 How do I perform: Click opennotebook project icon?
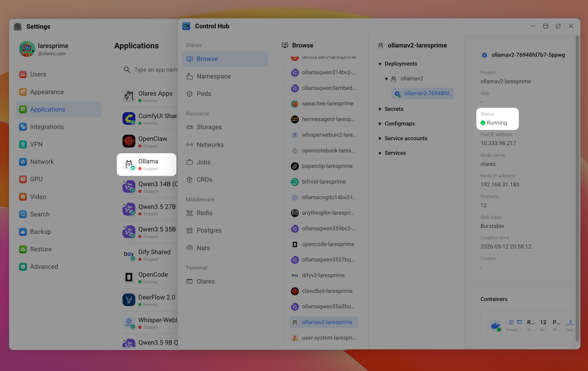(x=295, y=151)
